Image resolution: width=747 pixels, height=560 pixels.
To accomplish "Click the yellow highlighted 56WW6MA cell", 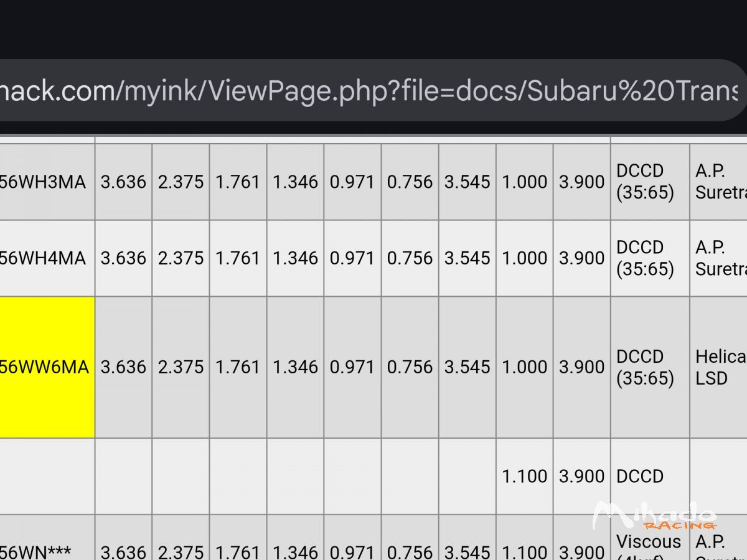I will tap(47, 367).
